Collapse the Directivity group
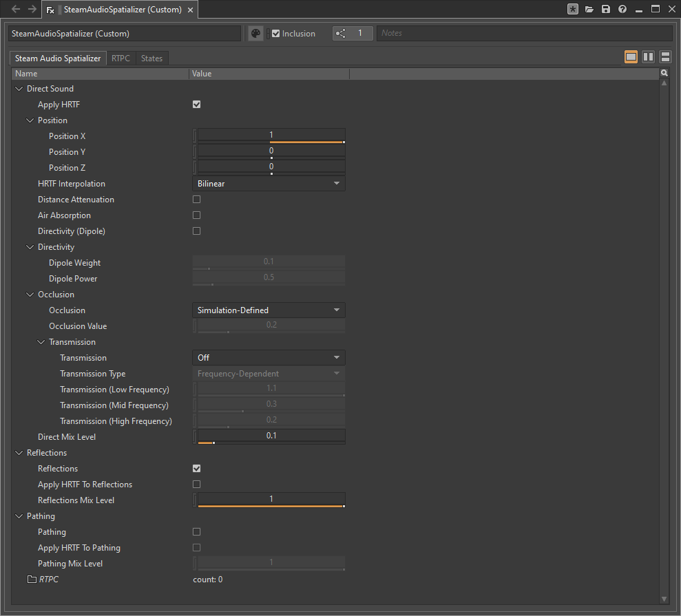Viewport: 681px width, 616px height. coord(30,247)
